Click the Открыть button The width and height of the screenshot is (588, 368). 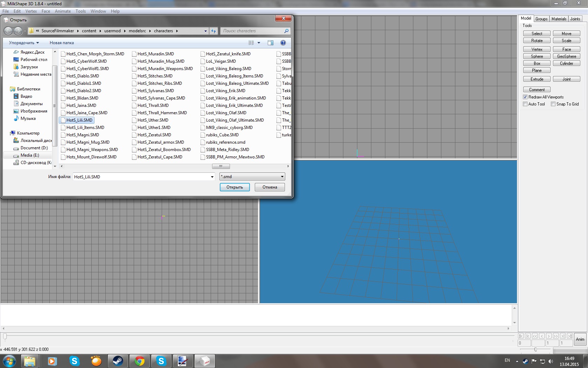(234, 187)
